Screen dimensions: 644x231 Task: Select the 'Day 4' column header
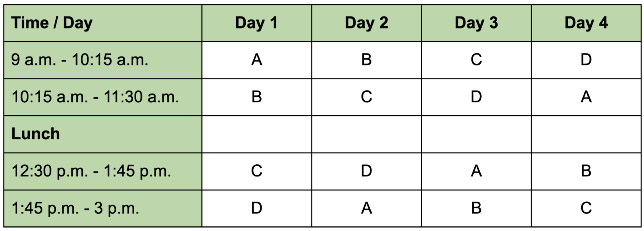click(586, 23)
